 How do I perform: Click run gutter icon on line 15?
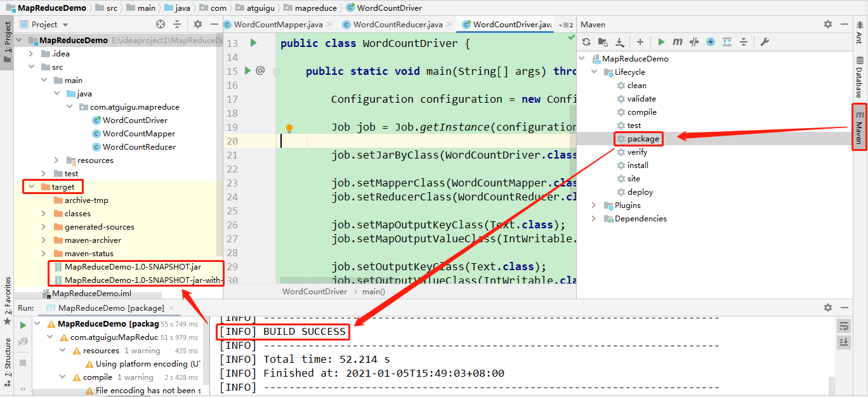(248, 71)
